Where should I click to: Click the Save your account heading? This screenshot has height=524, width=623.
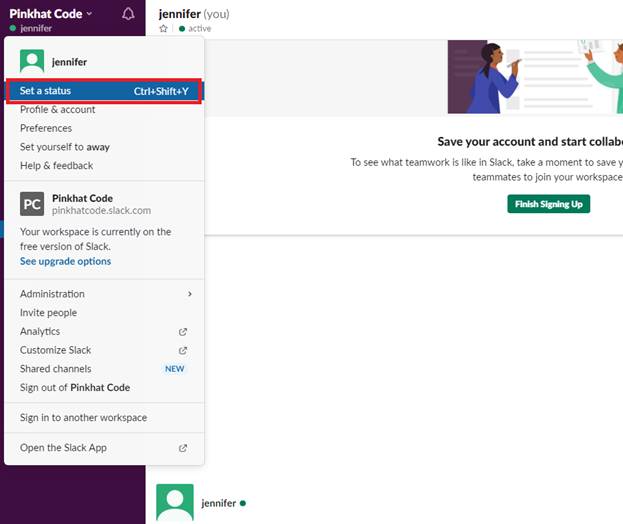click(530, 142)
